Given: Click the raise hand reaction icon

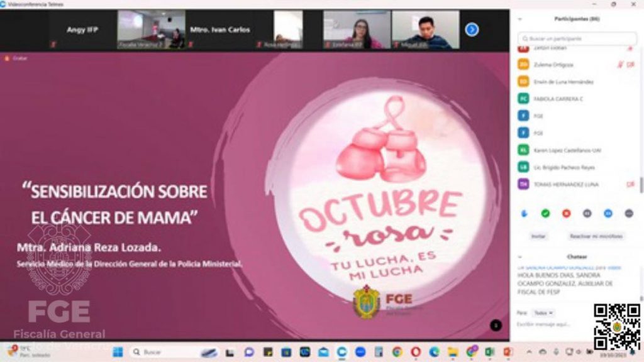Looking at the screenshot, I should (524, 214).
